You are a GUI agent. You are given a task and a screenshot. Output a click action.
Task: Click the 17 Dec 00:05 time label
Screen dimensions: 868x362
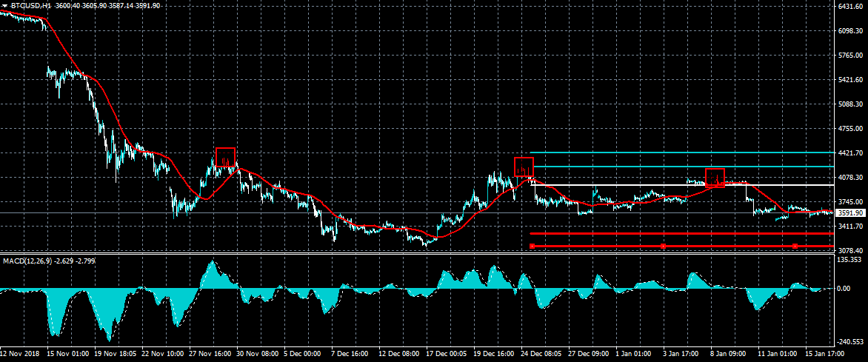[x=447, y=353]
